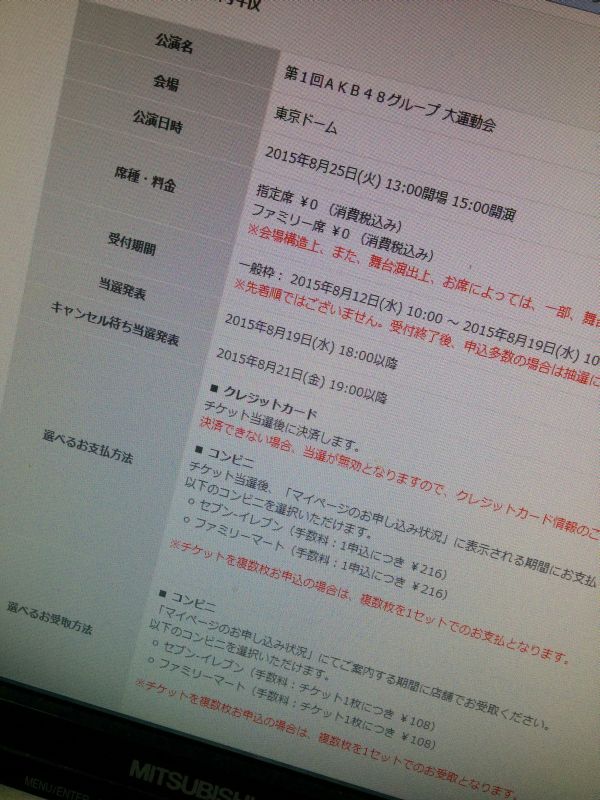Click ファミリーマート ¥108 fee line
The height and width of the screenshot is (800, 600).
click(x=291, y=706)
